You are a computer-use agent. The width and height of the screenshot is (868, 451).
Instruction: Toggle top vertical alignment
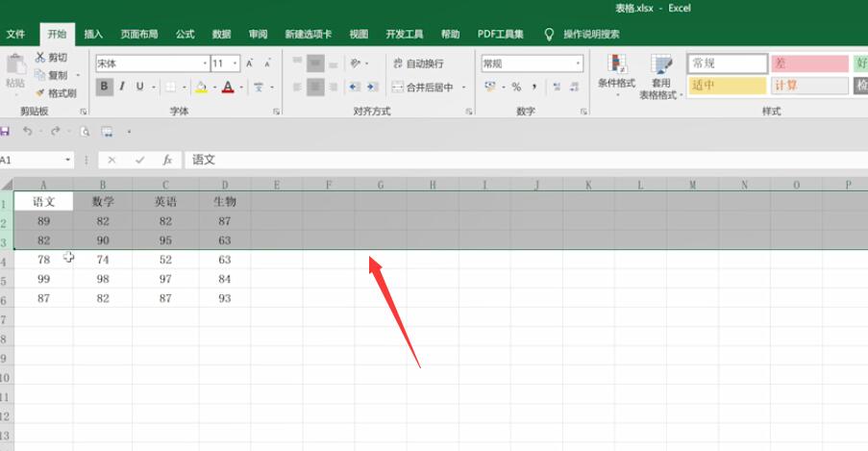pos(297,63)
